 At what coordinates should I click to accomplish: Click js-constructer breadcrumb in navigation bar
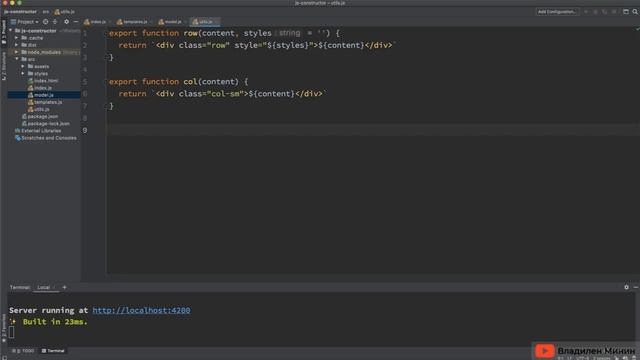(x=20, y=12)
